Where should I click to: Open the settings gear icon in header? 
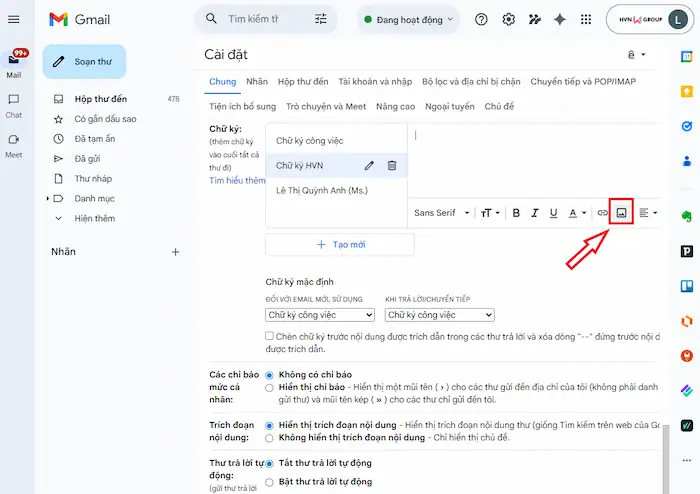click(x=509, y=19)
